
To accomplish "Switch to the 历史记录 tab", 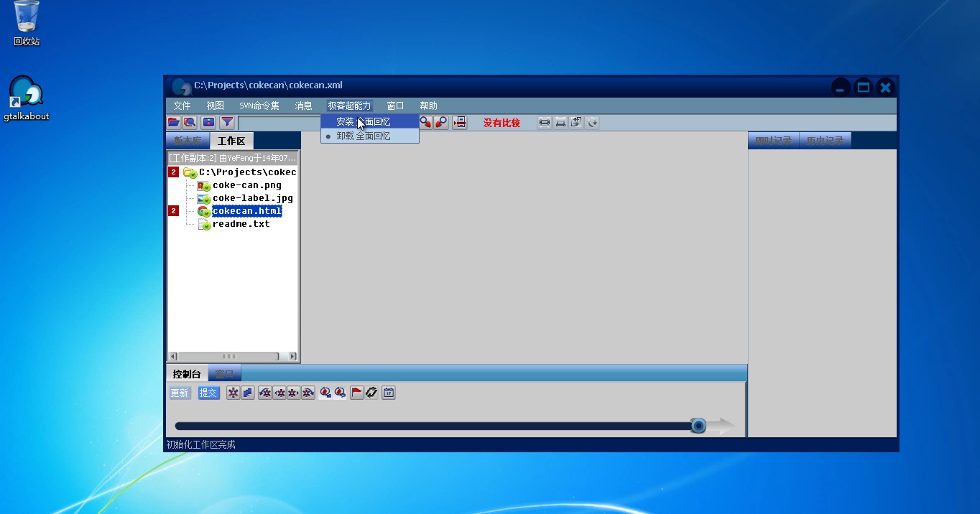I will point(825,141).
